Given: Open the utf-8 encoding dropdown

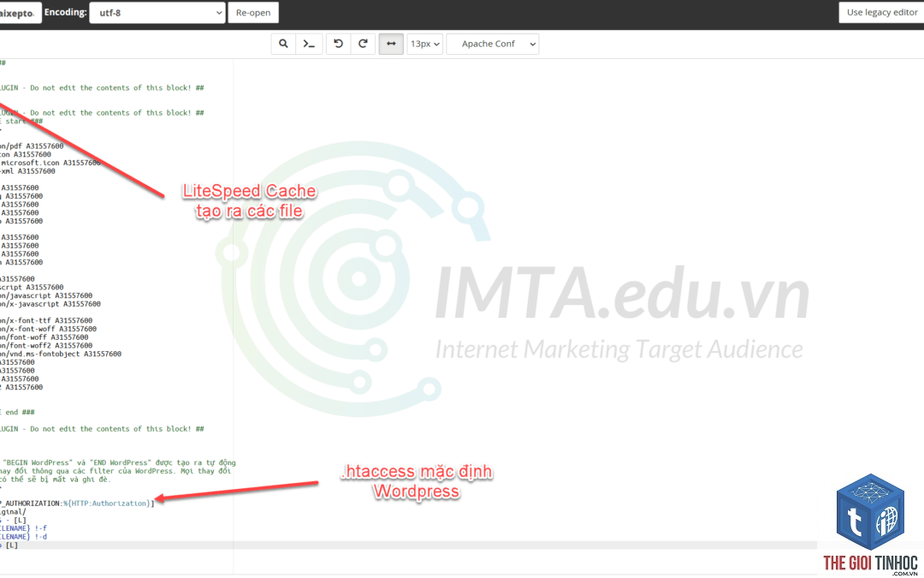Looking at the screenshot, I should (157, 12).
